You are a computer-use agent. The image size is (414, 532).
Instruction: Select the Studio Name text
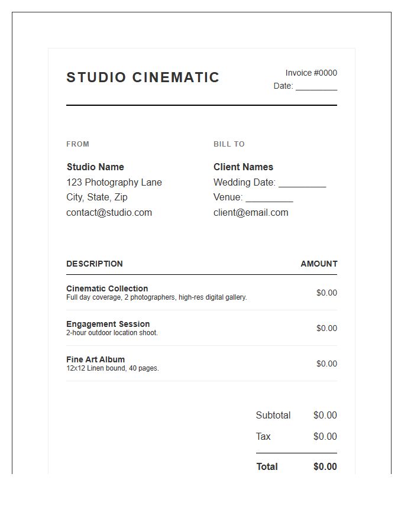[95, 167]
